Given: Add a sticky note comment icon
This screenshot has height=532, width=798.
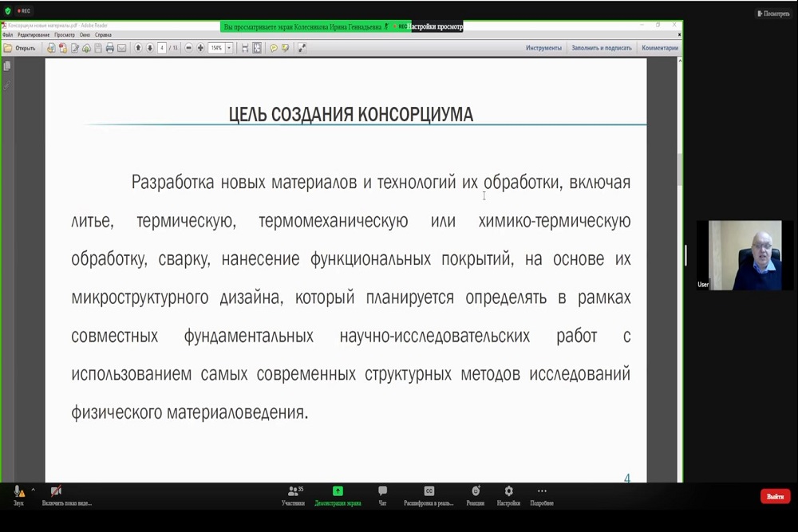Looking at the screenshot, I should 274,48.
